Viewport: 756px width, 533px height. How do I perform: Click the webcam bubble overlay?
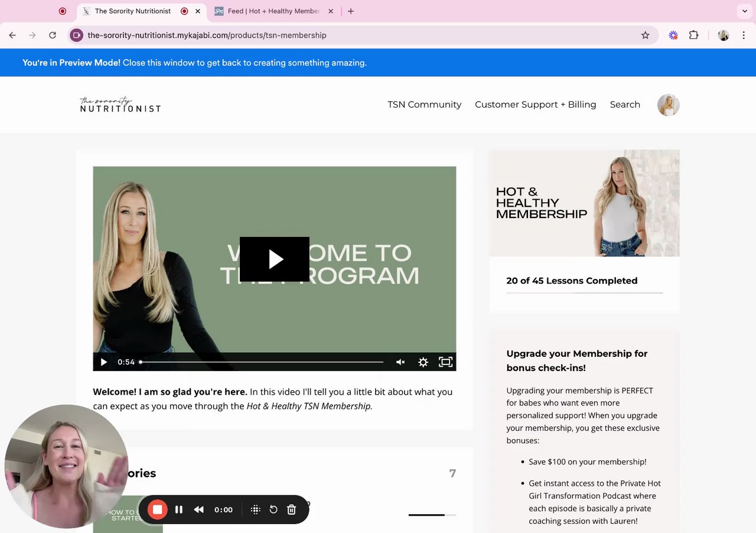[66, 466]
